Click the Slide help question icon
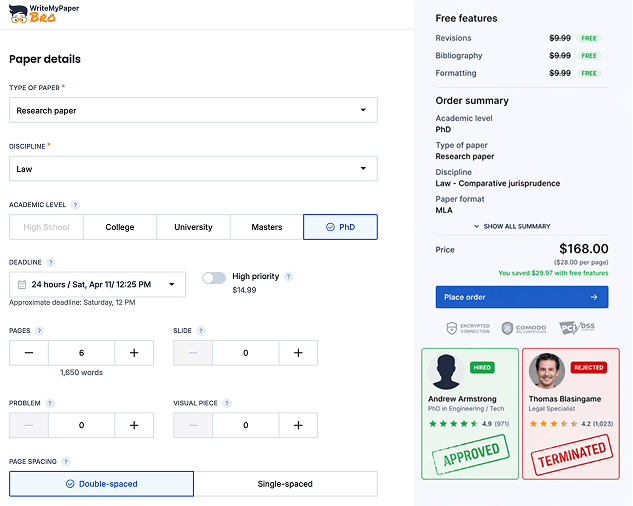 (201, 330)
